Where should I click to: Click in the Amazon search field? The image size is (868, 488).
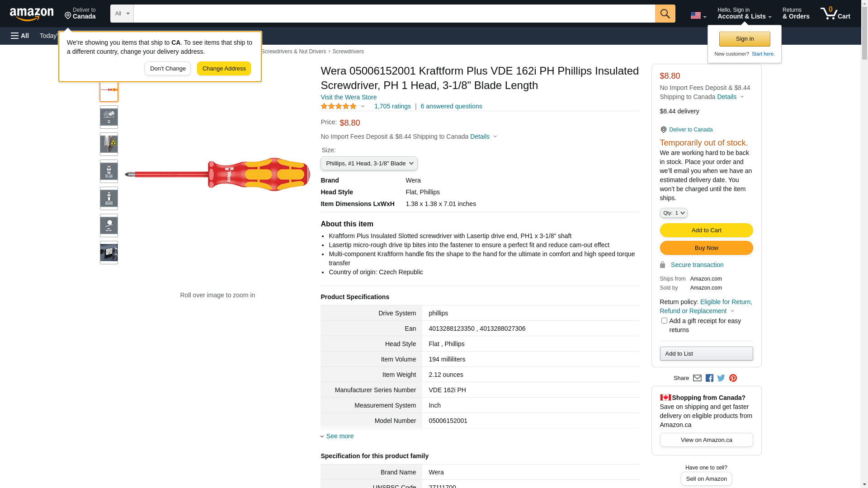[x=394, y=14]
